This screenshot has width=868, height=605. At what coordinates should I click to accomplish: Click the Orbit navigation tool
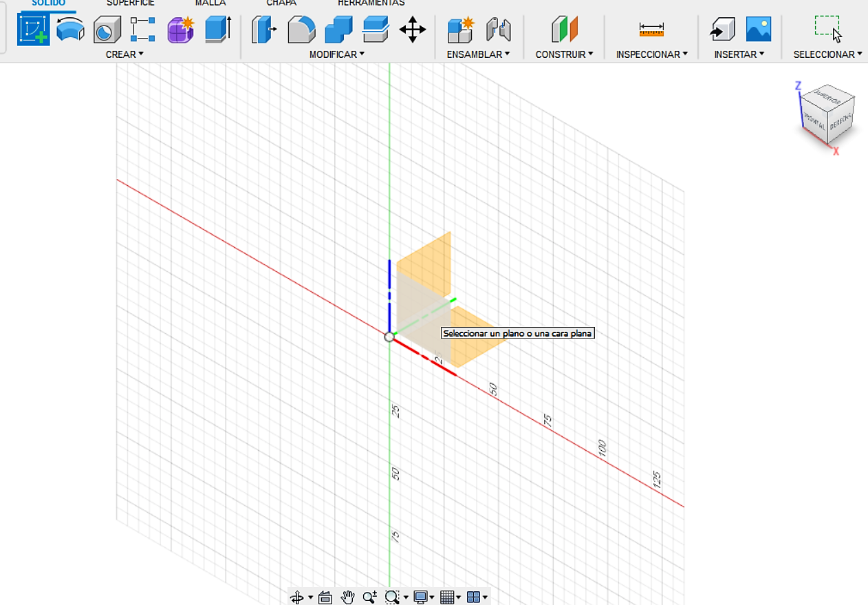pos(297,597)
